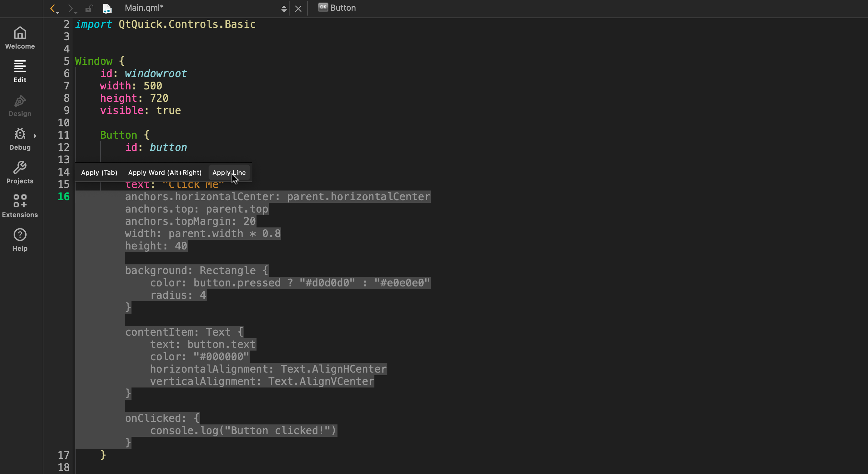Viewport: 868px width, 474px height.
Task: Switch to the Welcome mode
Action: pyautogui.click(x=19, y=38)
